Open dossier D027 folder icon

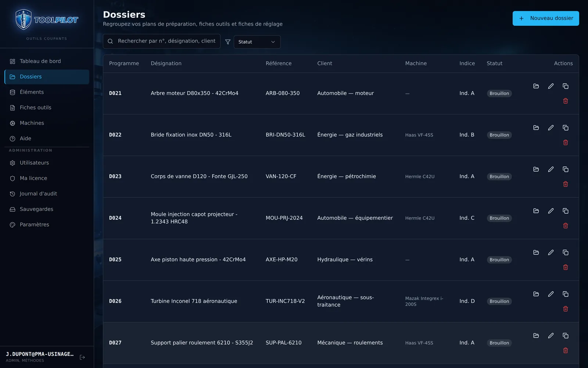(536, 336)
